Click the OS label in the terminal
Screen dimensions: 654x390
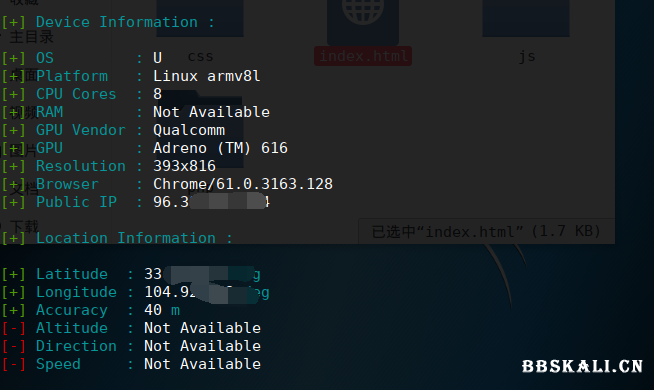[45, 58]
